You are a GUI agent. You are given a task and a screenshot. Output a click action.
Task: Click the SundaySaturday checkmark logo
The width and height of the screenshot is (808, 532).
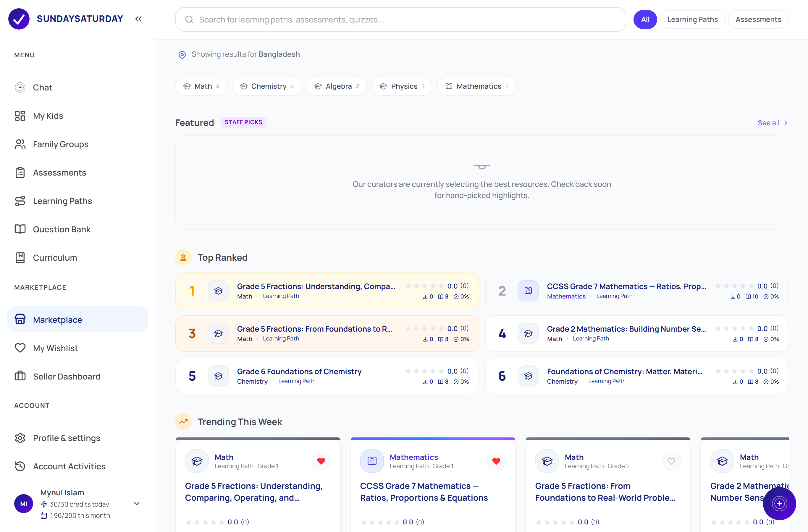[19, 19]
